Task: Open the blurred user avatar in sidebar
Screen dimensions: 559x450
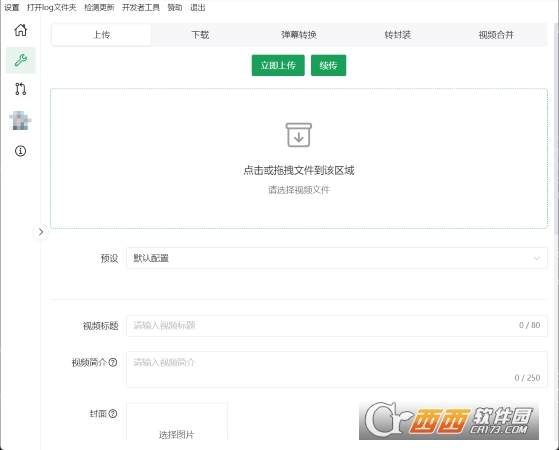Action: point(20,121)
